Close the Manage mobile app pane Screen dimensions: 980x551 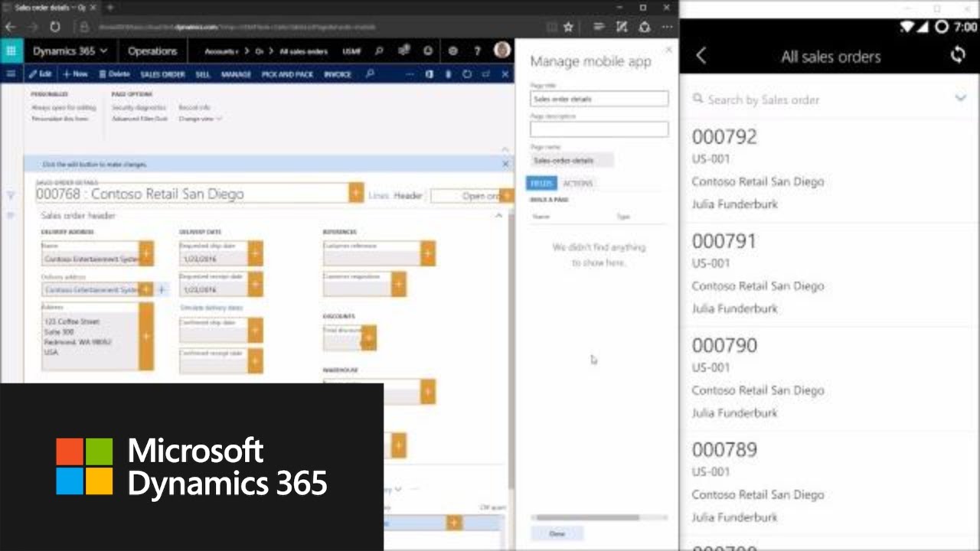point(668,50)
